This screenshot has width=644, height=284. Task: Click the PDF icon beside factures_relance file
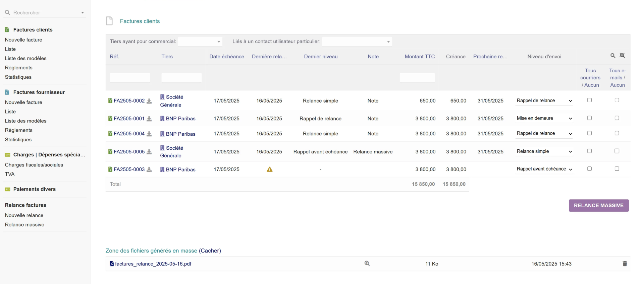(112, 264)
